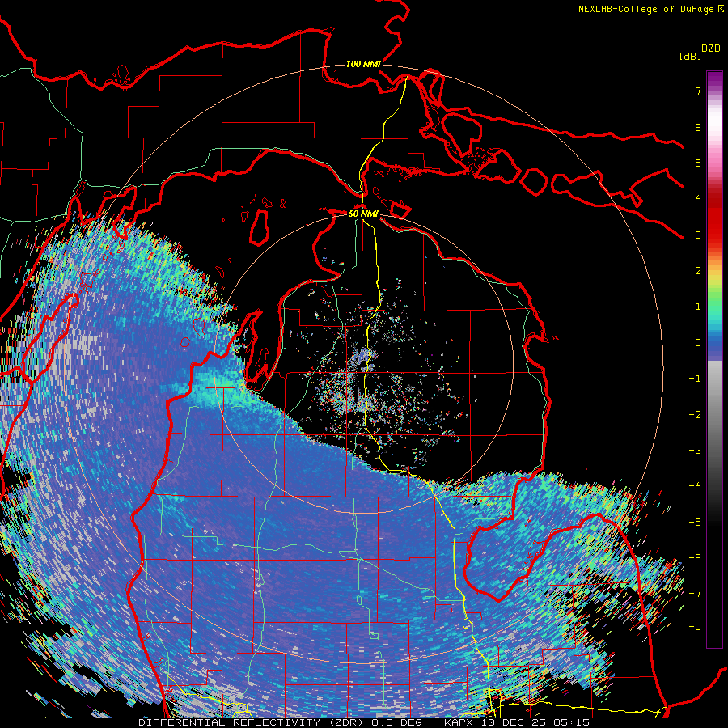Select the -7 value on the scale
Image resolution: width=728 pixels, height=728 pixels.
pos(695,594)
